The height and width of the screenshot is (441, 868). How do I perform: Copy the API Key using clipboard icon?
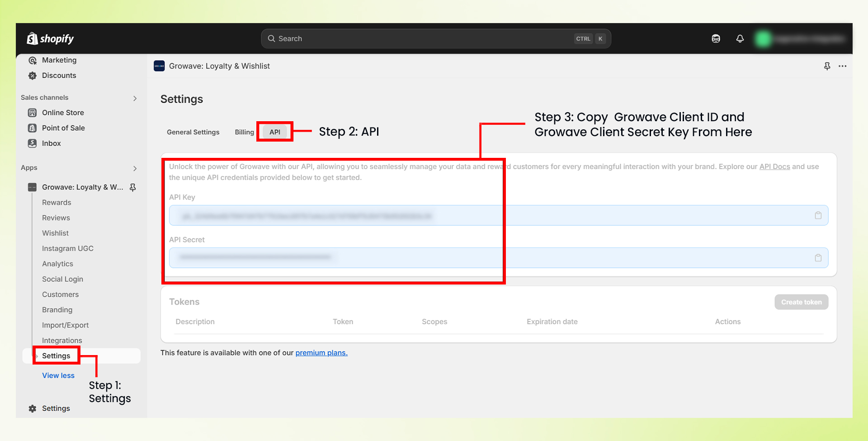[818, 215]
